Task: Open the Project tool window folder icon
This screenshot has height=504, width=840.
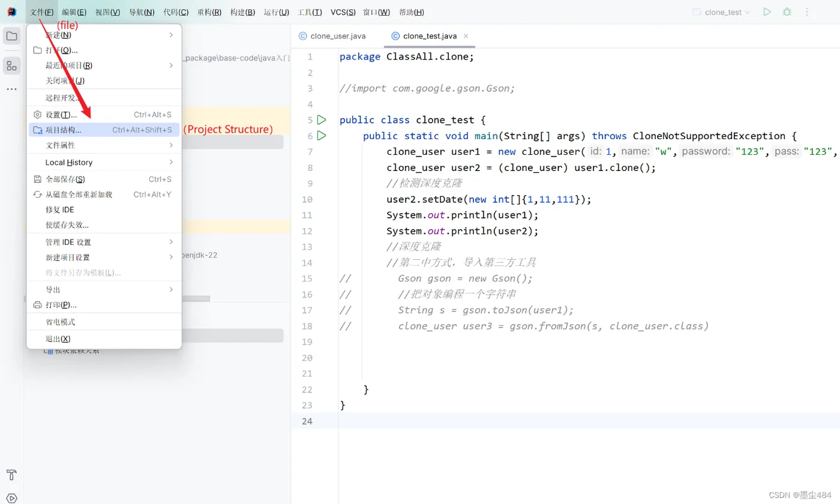Action: pyautogui.click(x=11, y=36)
